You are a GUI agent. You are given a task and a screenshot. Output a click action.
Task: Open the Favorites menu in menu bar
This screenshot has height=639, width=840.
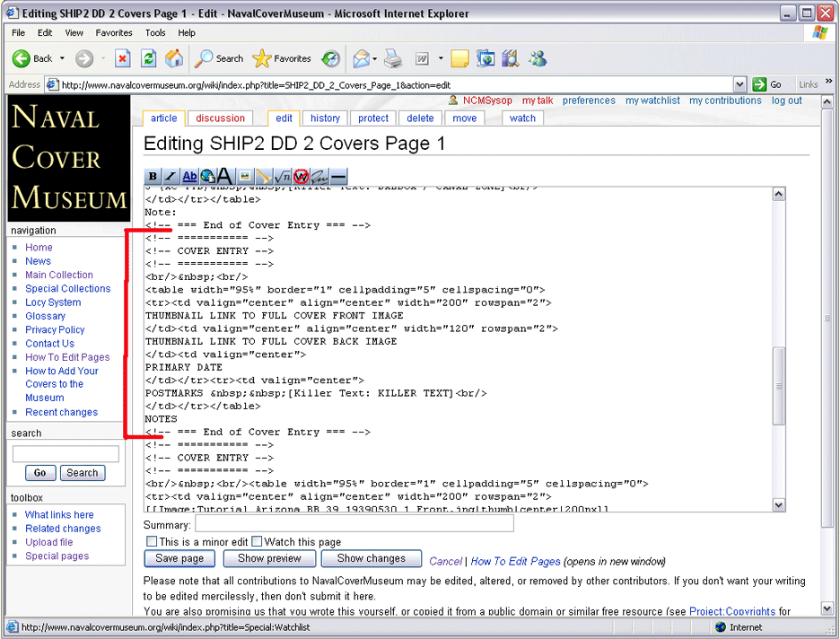click(114, 32)
